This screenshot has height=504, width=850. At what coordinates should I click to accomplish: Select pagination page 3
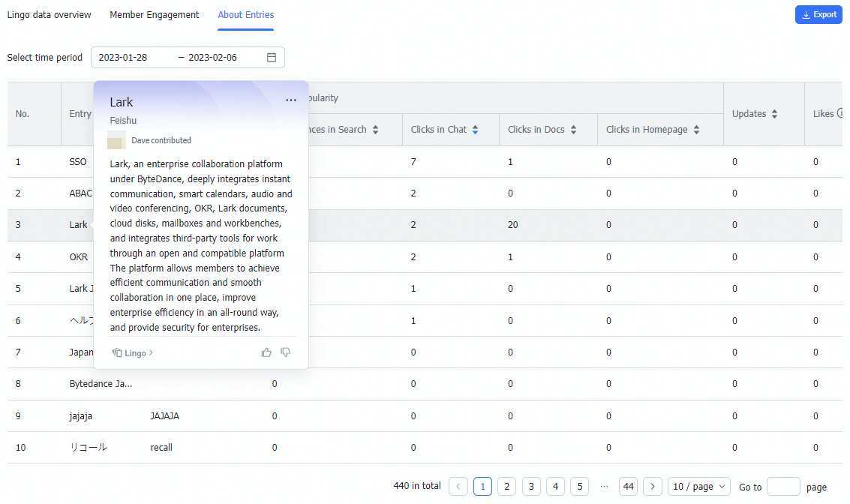(531, 486)
